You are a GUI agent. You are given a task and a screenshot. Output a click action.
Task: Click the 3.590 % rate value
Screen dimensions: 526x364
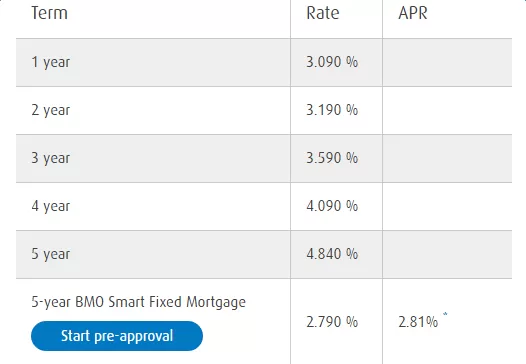[x=332, y=158]
